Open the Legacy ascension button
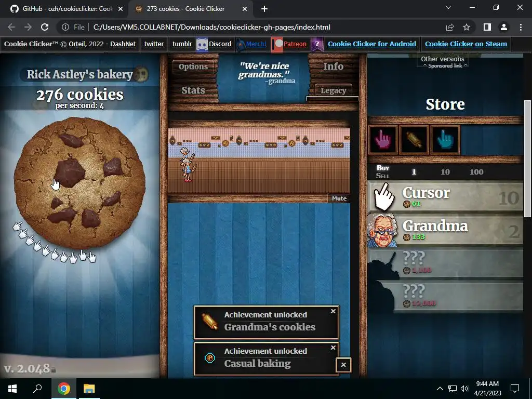The image size is (532, 399). click(333, 90)
